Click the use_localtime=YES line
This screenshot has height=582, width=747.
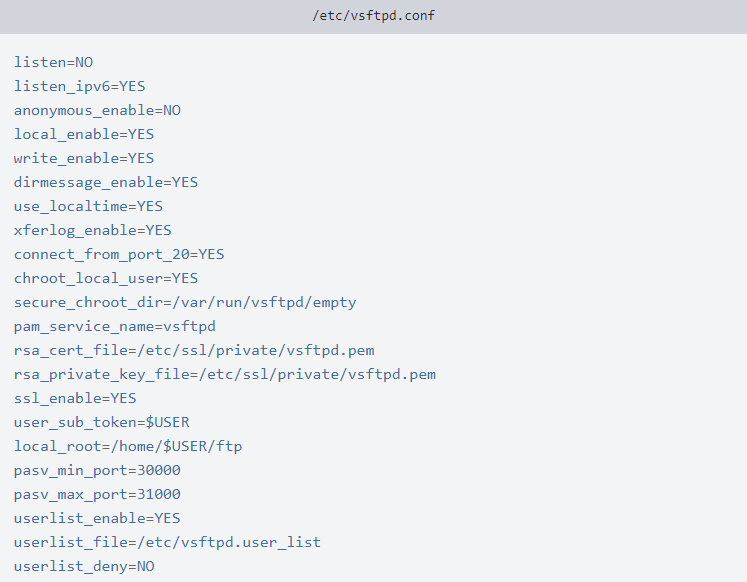[x=88, y=206]
